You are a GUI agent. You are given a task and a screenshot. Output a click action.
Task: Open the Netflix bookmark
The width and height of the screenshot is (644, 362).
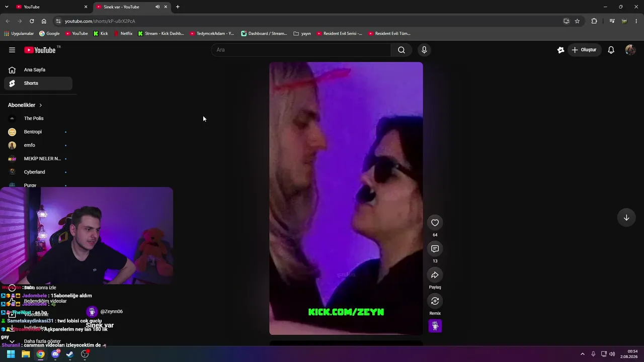(x=123, y=34)
